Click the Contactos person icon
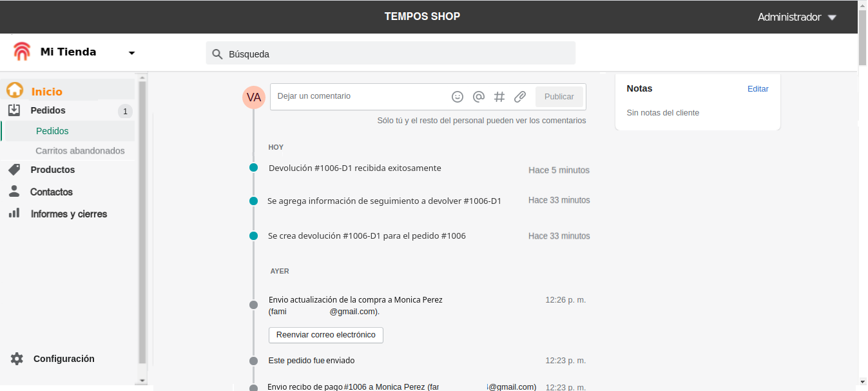Screen dimensions: 868x391 pyautogui.click(x=14, y=192)
